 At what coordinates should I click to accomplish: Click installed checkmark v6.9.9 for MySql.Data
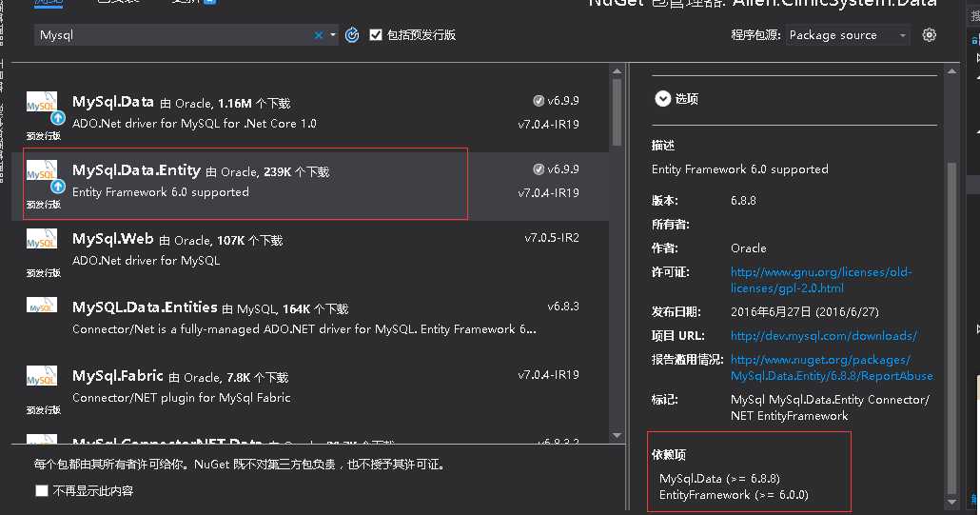[539, 101]
